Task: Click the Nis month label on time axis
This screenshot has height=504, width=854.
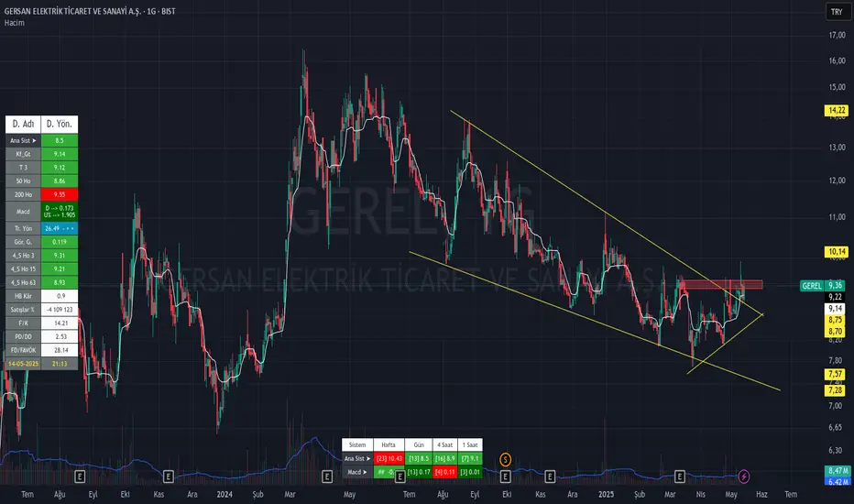Action: tap(700, 494)
